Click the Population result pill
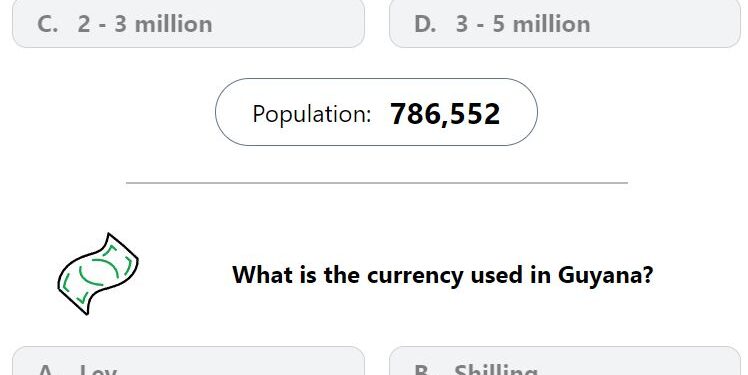748x375 pixels. 376,112
